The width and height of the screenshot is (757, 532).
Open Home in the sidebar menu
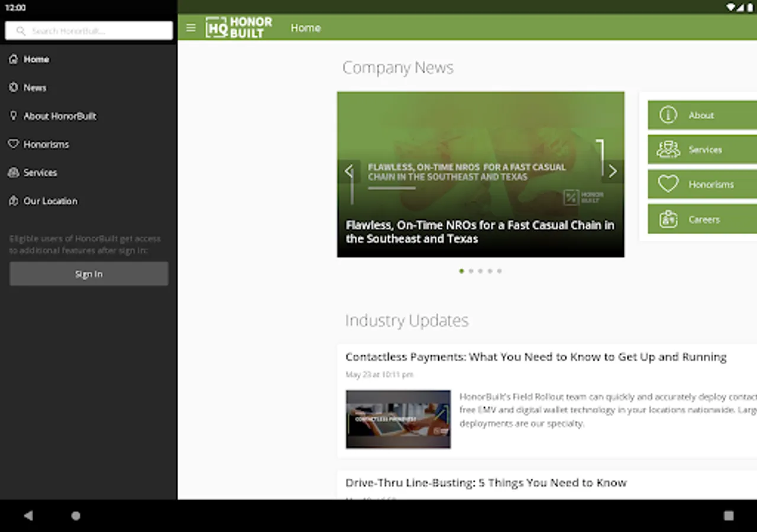pyautogui.click(x=89, y=59)
